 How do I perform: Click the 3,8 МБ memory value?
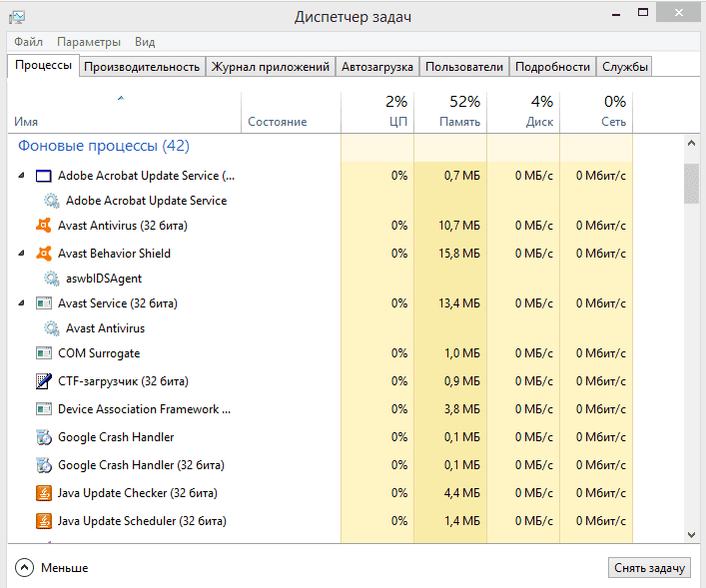coord(462,409)
